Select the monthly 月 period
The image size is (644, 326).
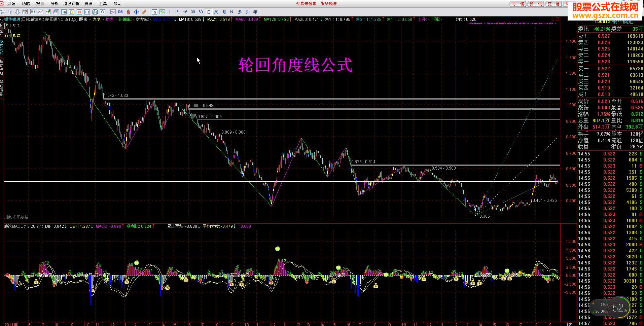(224, 12)
